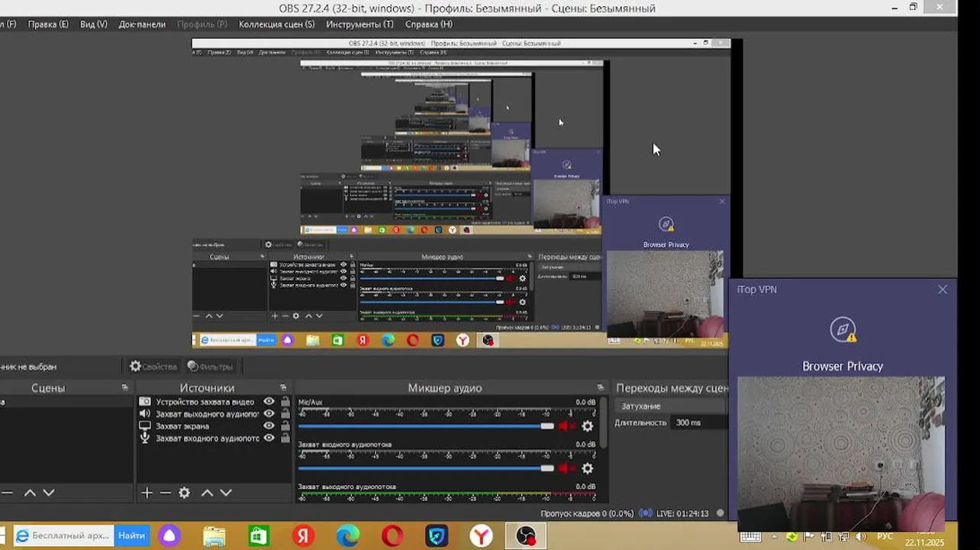Image resolution: width=980 pixels, height=550 pixels.
Task: Switch input language via РУС indicator
Action: 885,537
